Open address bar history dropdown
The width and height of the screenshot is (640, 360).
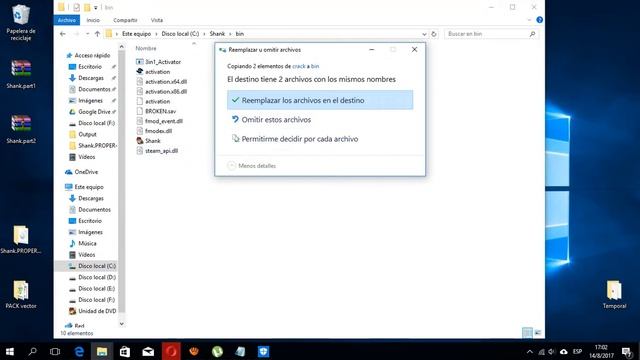[x=424, y=34]
